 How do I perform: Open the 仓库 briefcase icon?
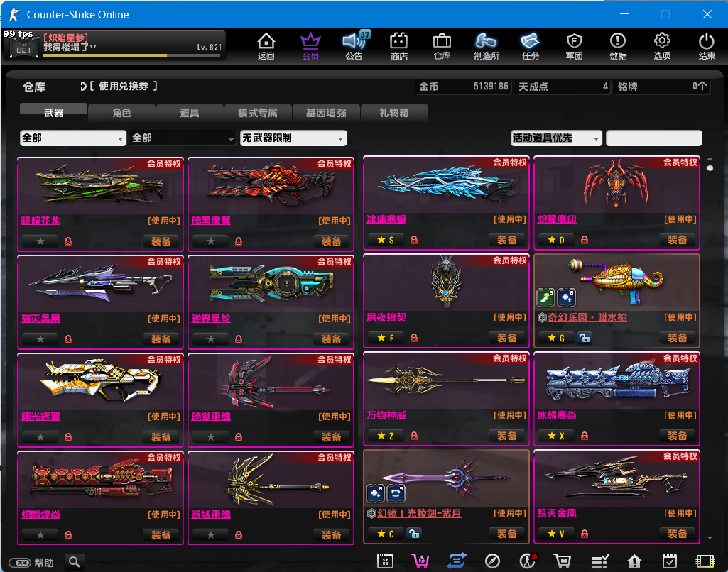click(442, 45)
